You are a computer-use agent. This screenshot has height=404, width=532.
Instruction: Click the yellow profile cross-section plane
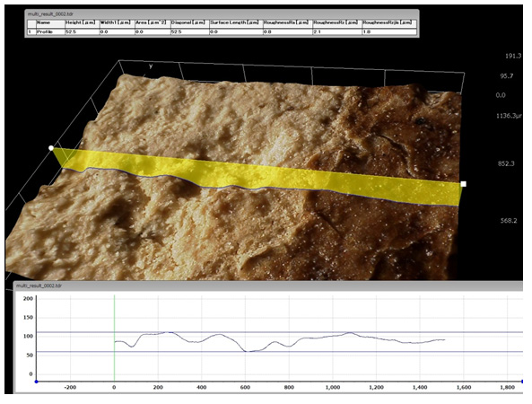(x=257, y=175)
